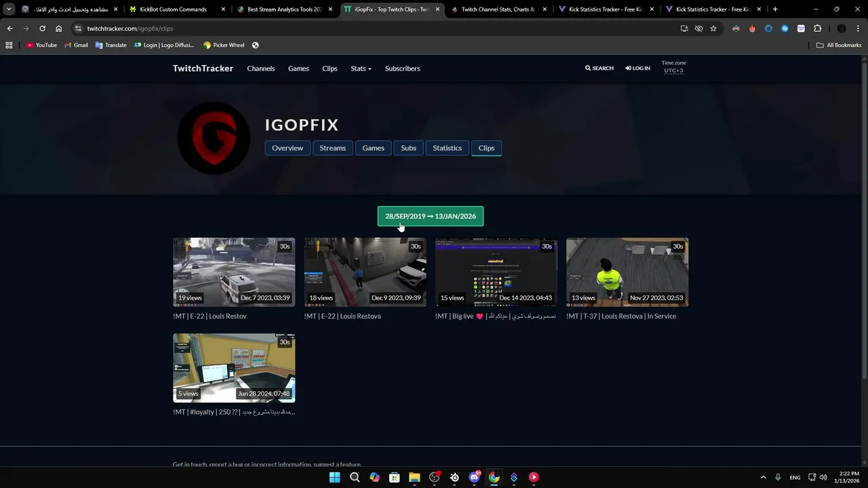Change the UTC+3 time zone setting

pyautogui.click(x=673, y=70)
